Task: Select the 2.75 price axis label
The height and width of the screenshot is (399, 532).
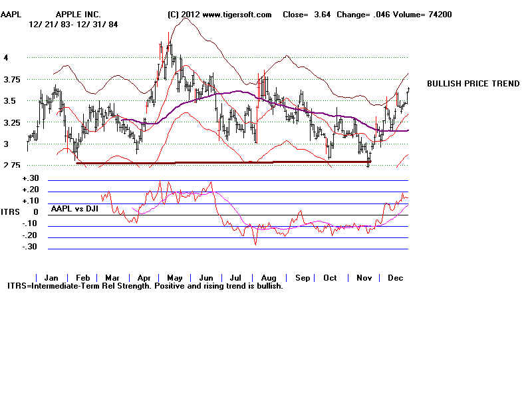Action: (11, 165)
